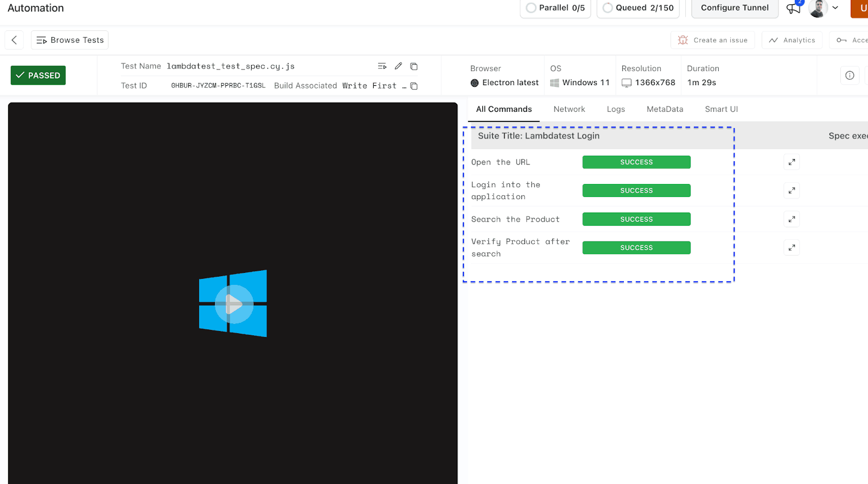The height and width of the screenshot is (484, 868).
Task: Expand Login into the application command
Action: coord(792,190)
